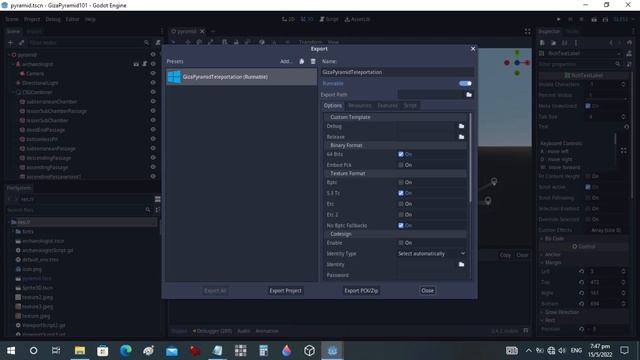This screenshot has height=360, width=640.
Task: Collapse the Codesign section
Action: coord(396,234)
